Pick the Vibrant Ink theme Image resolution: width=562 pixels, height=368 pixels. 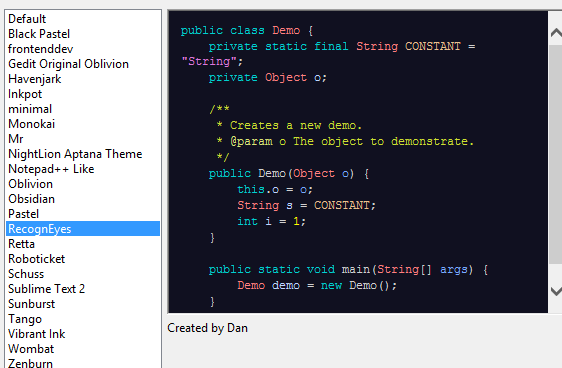click(x=83, y=334)
